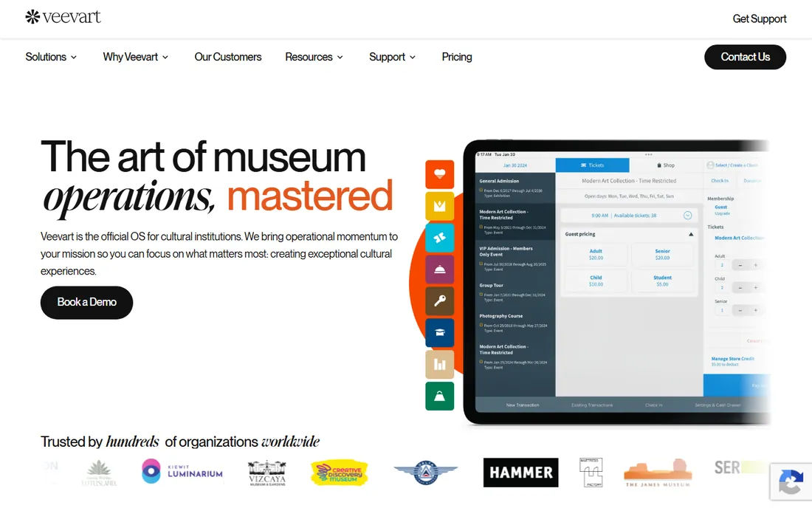Select the orange heart donation icon
The image size is (812, 508).
pyautogui.click(x=440, y=174)
